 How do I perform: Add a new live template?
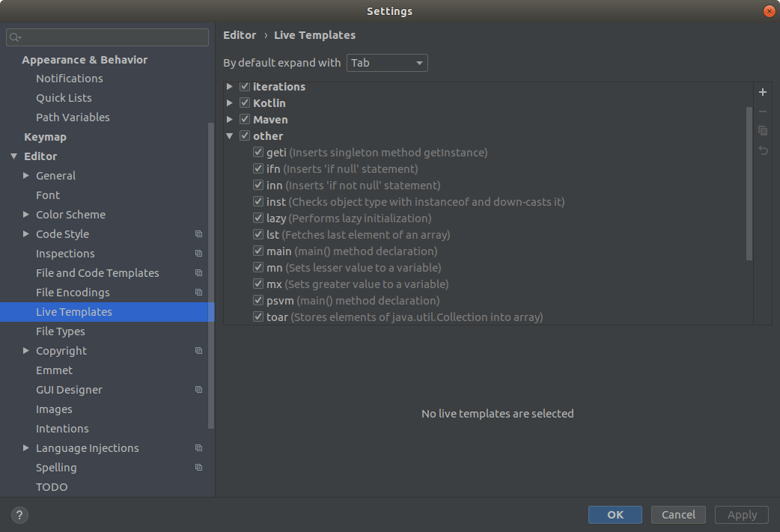coord(762,91)
